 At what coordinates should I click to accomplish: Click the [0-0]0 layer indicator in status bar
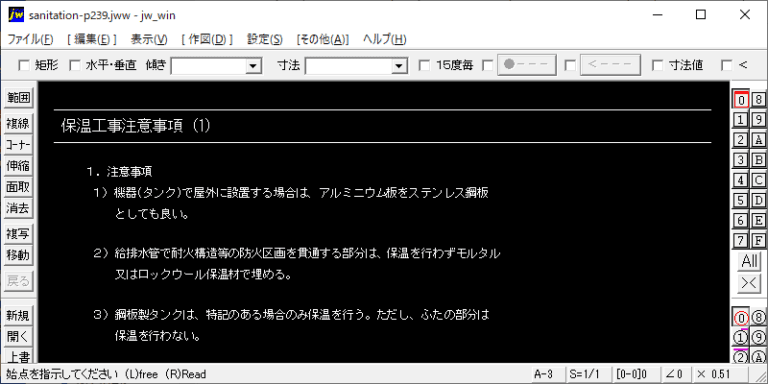point(635,375)
